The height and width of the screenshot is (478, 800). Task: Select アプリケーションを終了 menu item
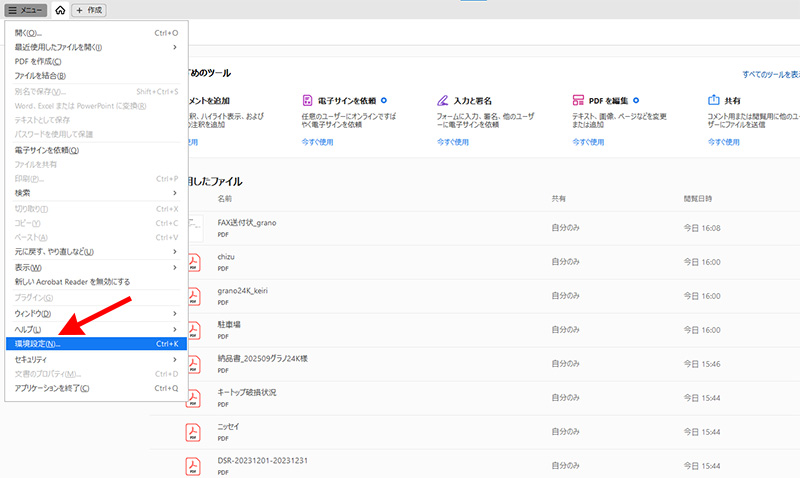tap(95, 388)
